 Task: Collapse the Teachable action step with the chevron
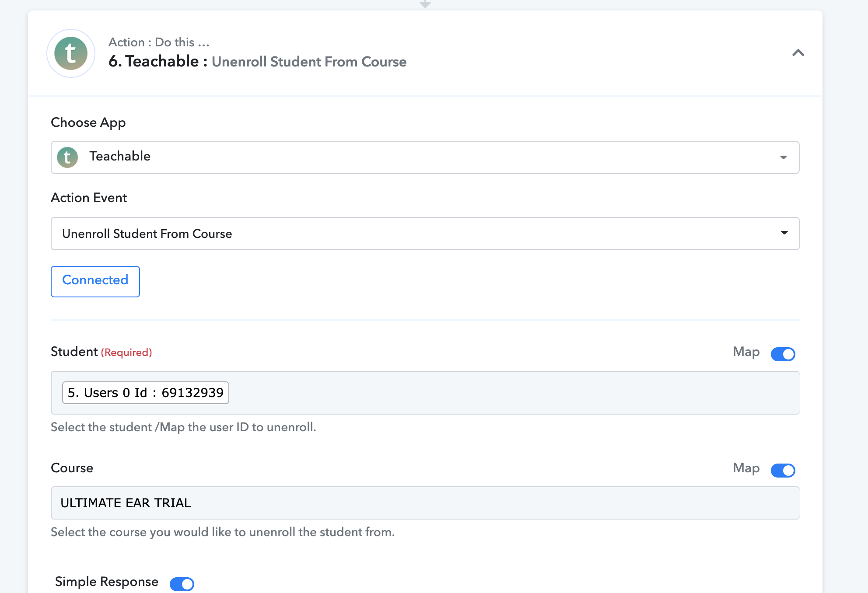coord(798,53)
